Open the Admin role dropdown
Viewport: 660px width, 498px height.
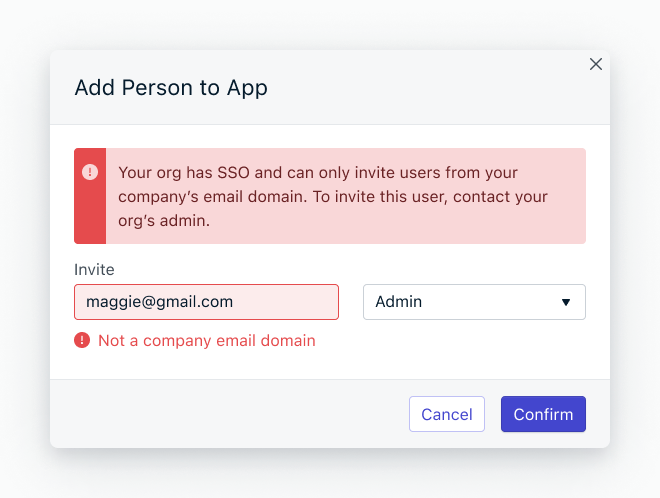(x=474, y=302)
